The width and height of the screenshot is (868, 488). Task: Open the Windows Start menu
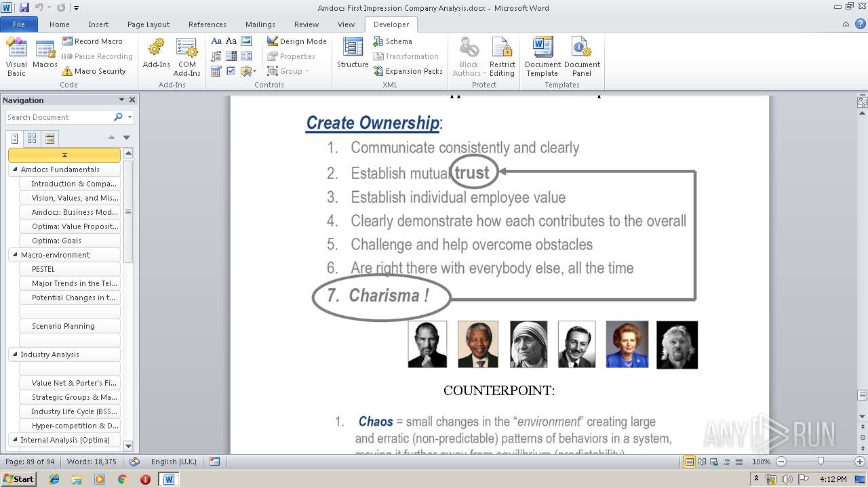(x=19, y=479)
